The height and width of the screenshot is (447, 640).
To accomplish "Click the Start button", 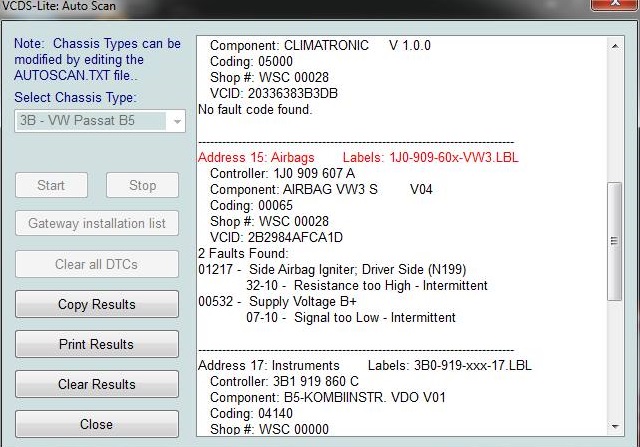I will [51, 185].
